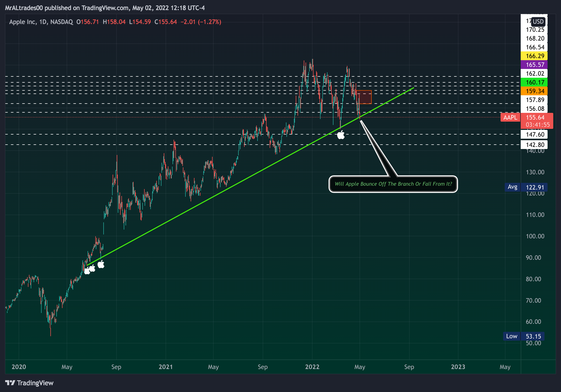Viewport: 561px width, 392px height.
Task: Click the close value C155.64
Action: [x=166, y=22]
